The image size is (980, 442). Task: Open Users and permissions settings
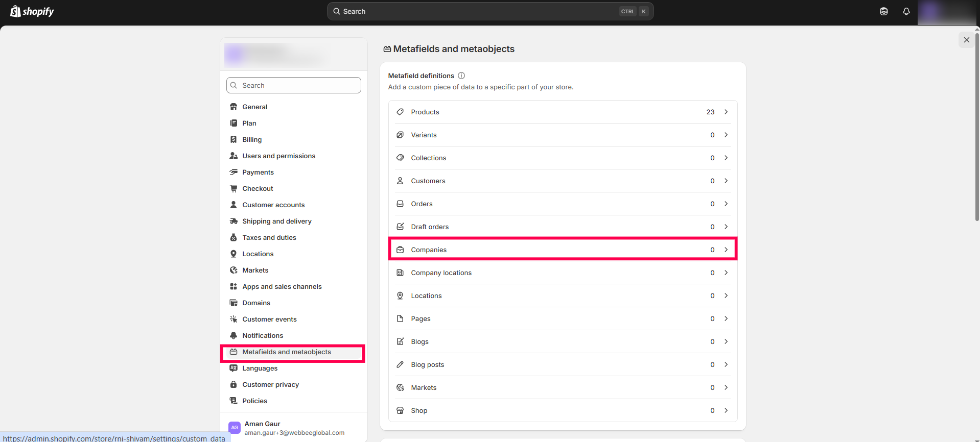pos(278,156)
